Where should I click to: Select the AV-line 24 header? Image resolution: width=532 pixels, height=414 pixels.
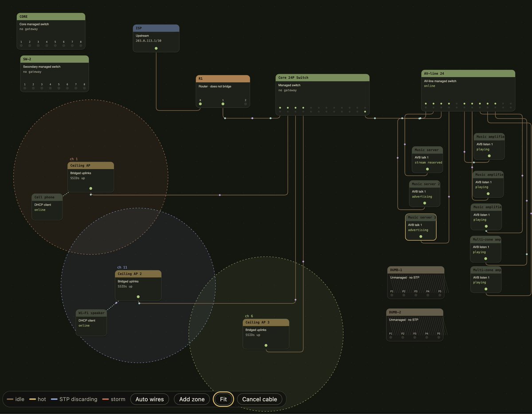pyautogui.click(x=468, y=73)
